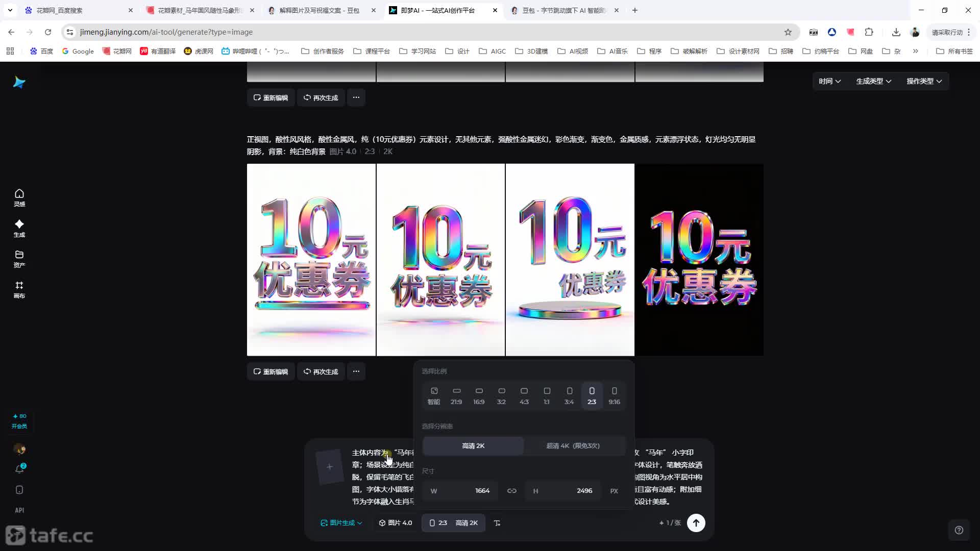The image size is (980, 551).
Task: Open the browser extensions puzzle icon
Action: coord(869,32)
